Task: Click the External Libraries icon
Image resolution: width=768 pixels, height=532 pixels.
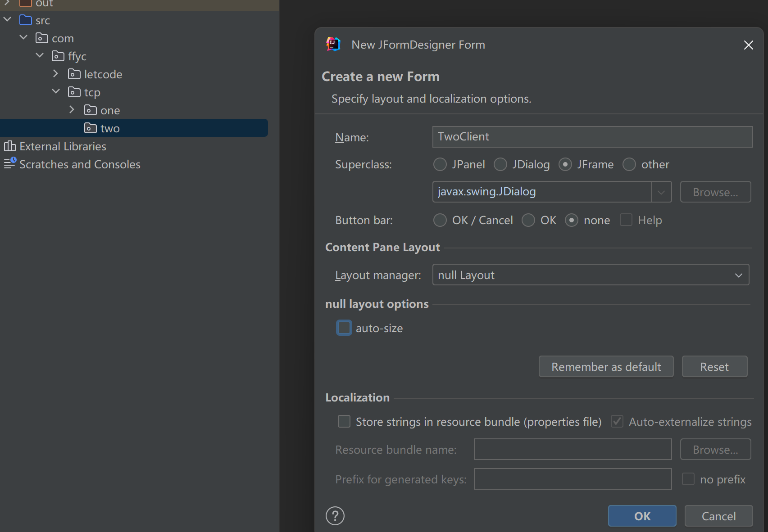Action: click(x=9, y=146)
